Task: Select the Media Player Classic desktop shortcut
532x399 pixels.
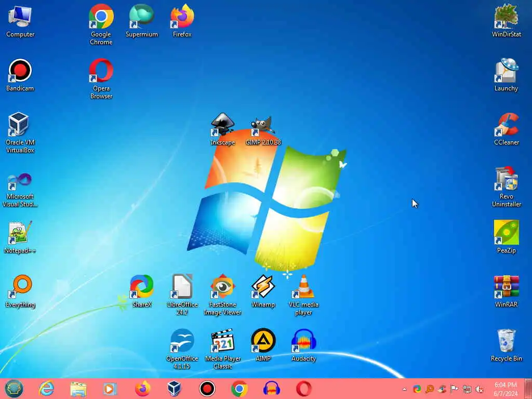Action: click(x=222, y=349)
